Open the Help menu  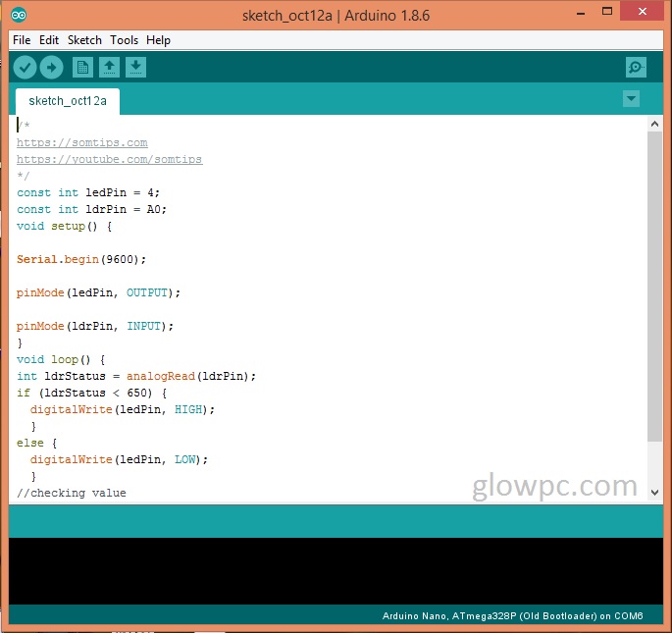click(158, 40)
